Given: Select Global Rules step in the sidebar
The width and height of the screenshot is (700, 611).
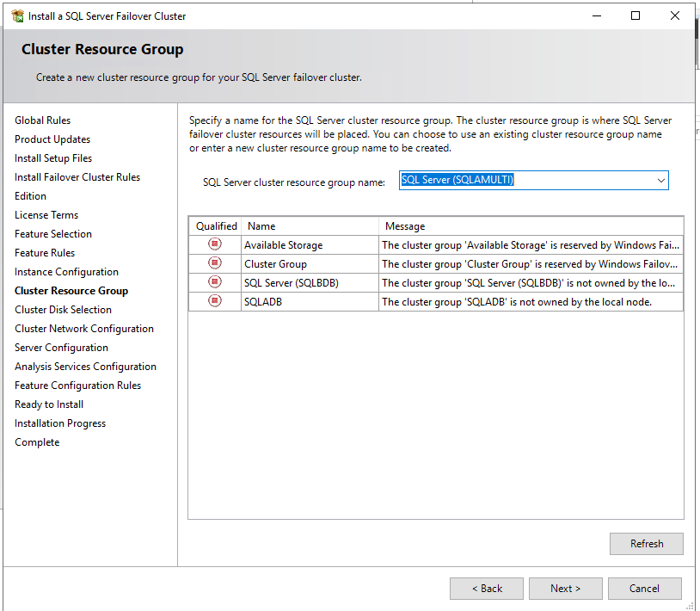Looking at the screenshot, I should tap(42, 120).
